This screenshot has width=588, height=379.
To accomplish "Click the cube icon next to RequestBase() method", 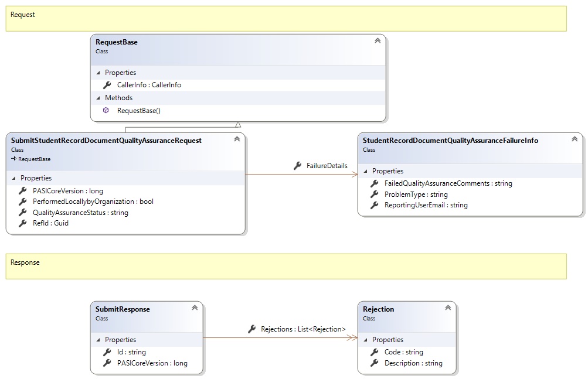I will [106, 110].
